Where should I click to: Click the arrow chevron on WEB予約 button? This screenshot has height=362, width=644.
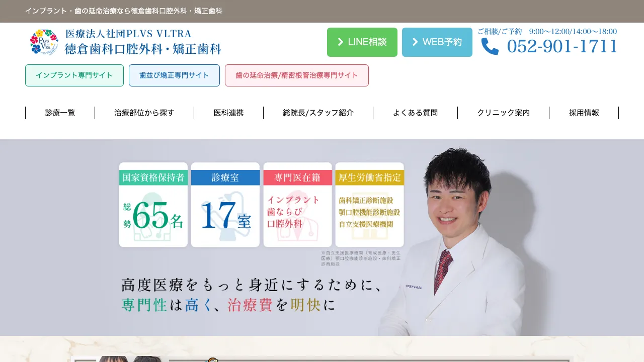(415, 42)
